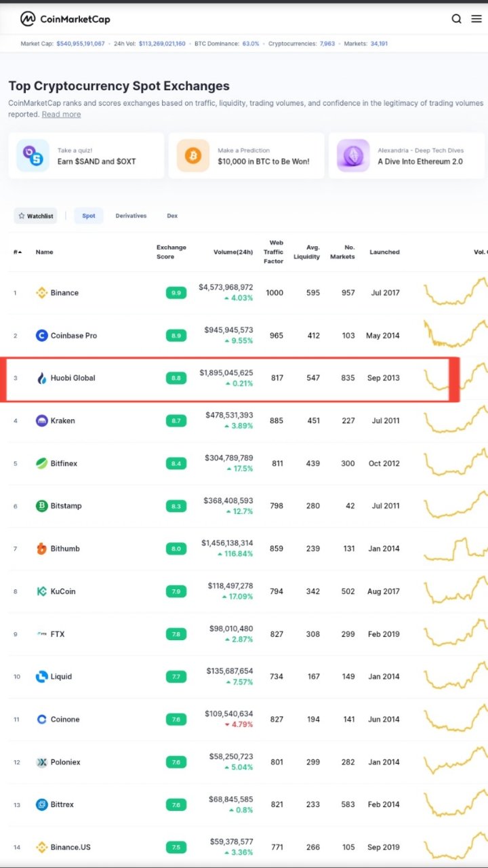Click Binance's 9.9 exchange score badge

point(176,293)
